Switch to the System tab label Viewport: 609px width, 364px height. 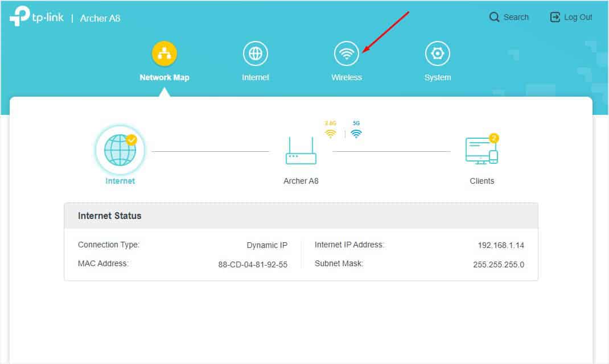tap(438, 77)
